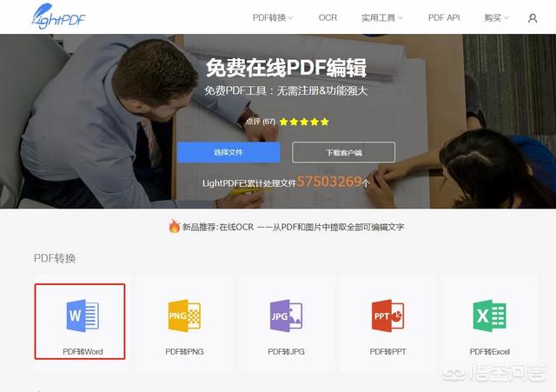Click the blue 选择文件 button
The height and width of the screenshot is (392, 556).
coord(228,152)
